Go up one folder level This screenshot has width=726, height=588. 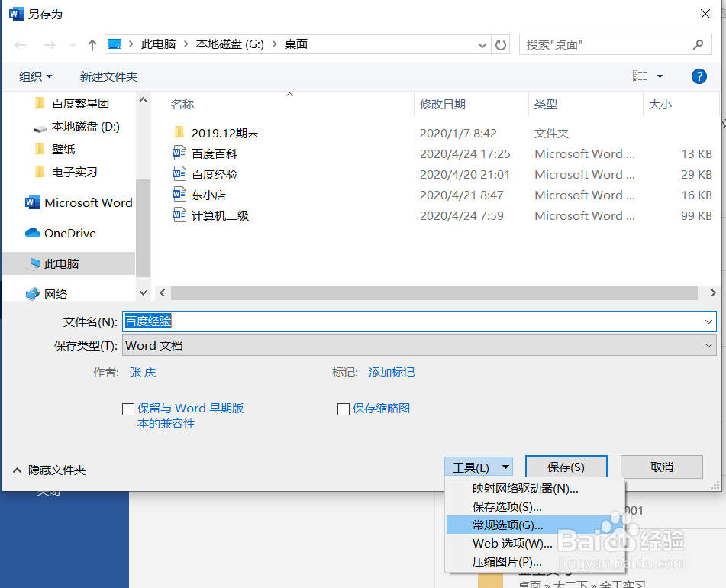[x=92, y=45]
